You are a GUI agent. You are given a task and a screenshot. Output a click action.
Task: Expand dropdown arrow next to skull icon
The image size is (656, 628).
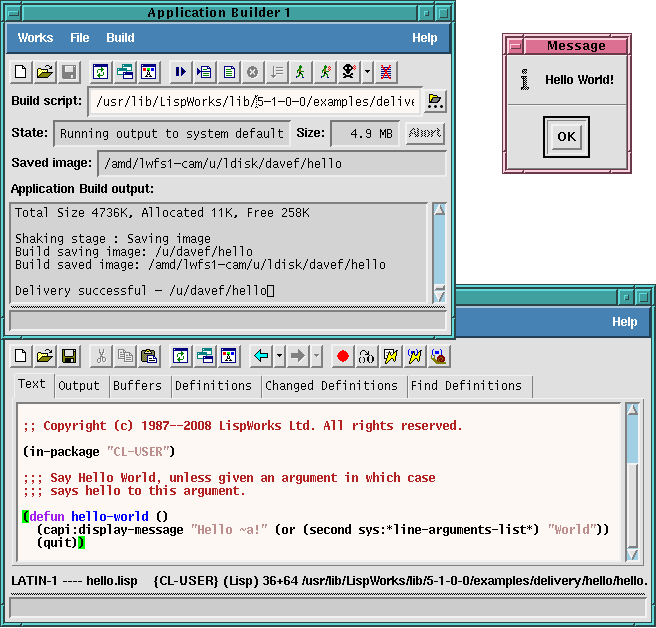click(x=367, y=72)
